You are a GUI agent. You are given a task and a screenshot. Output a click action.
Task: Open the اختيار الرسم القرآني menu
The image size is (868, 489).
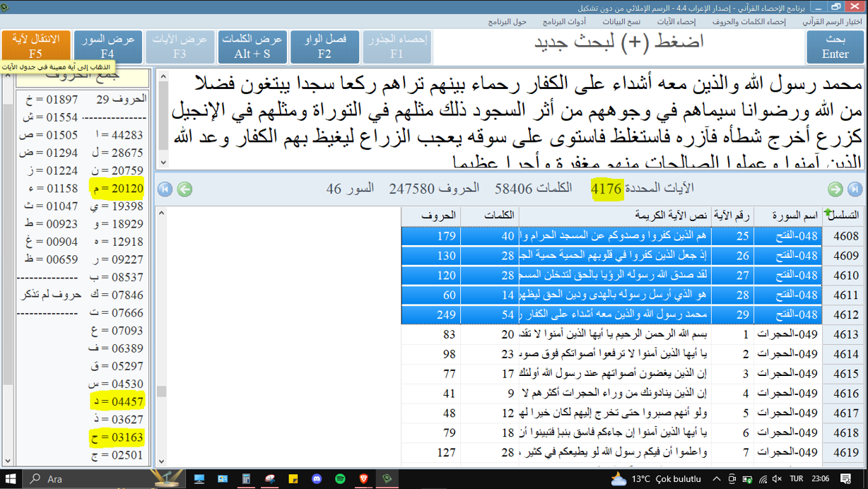click(x=832, y=22)
